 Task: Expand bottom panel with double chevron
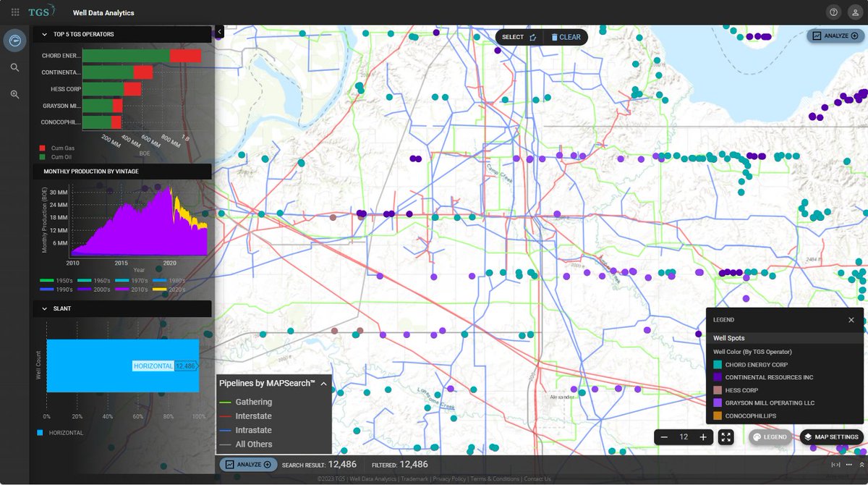(x=861, y=465)
